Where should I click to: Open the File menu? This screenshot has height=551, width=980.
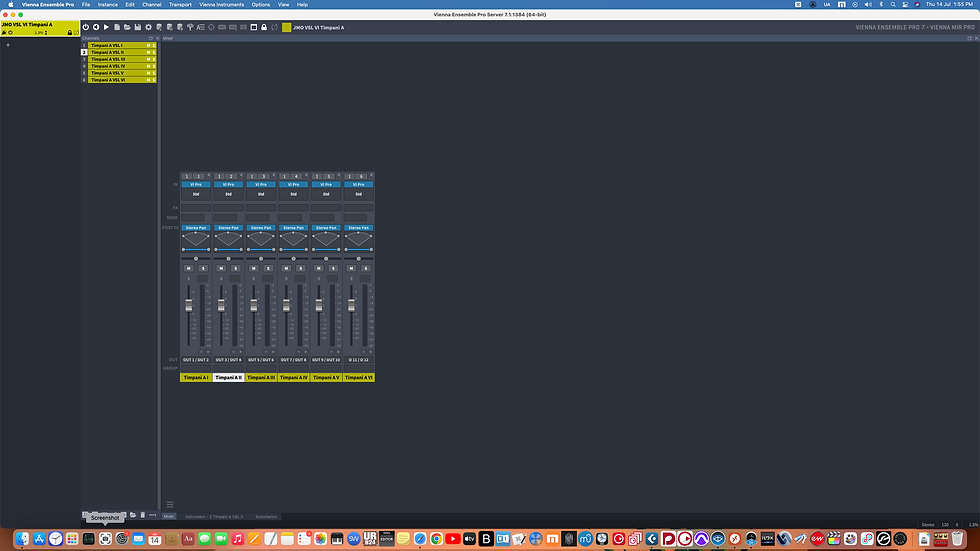click(x=86, y=4)
